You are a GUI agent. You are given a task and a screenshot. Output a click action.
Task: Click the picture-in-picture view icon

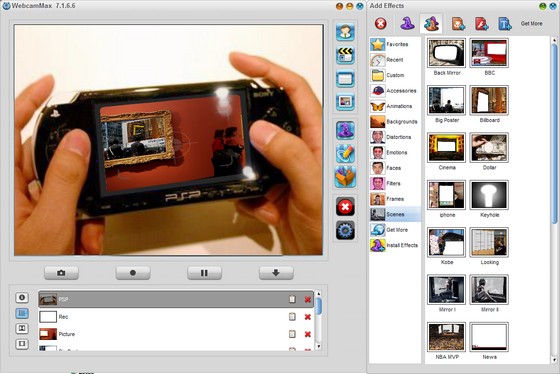click(x=22, y=328)
